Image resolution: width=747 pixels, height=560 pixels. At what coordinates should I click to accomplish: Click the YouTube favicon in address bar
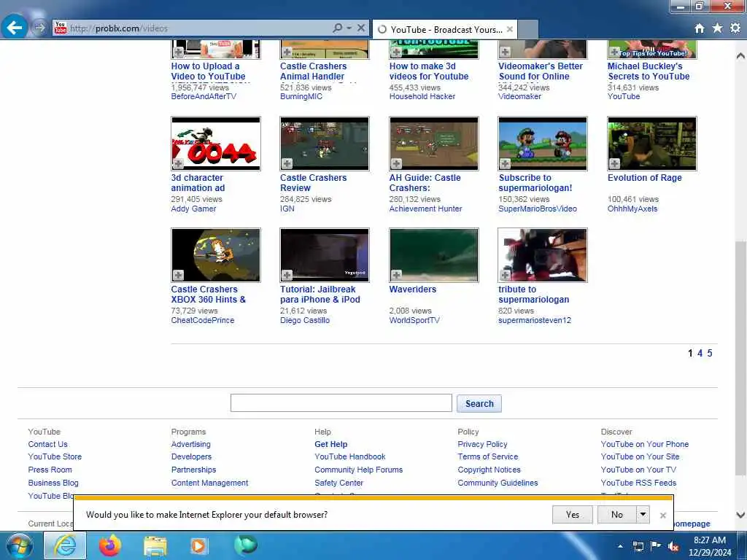(60, 28)
